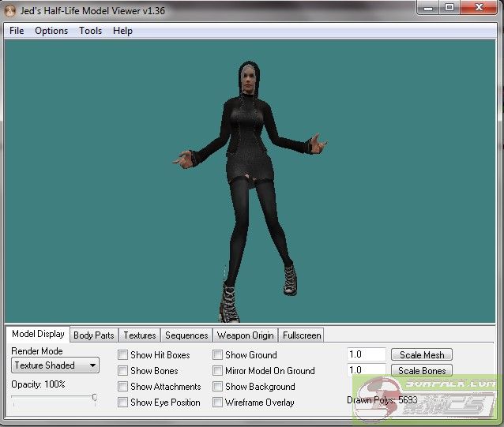Enable Show Hit Boxes checkbox
Image resolution: width=504 pixels, height=427 pixels.
tap(122, 355)
